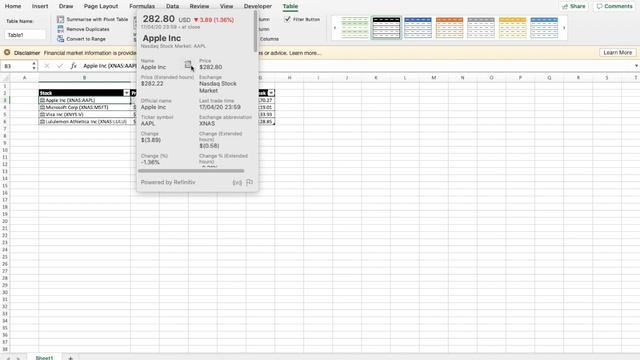The height and width of the screenshot is (360, 640).
Task: Click the Name Box stepper arrows
Action: tap(34, 66)
